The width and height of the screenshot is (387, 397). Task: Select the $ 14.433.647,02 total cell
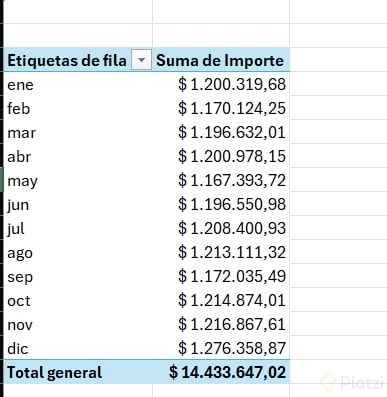(221, 372)
